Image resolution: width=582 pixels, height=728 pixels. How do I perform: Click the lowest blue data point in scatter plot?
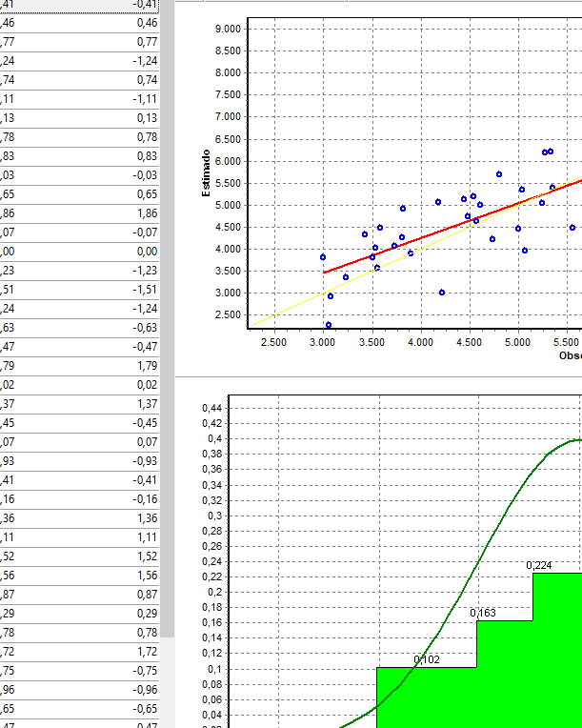click(x=329, y=325)
